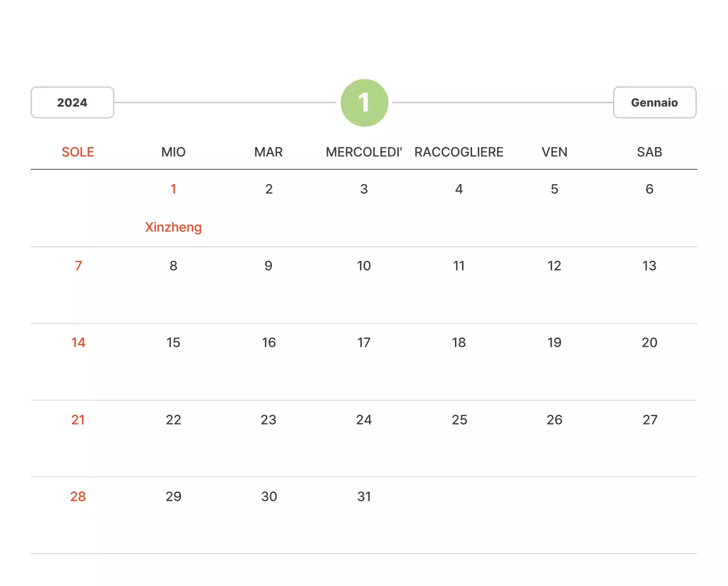Screen dimensions: 728x586
Task: Select day 27 in the last column
Action: (650, 419)
